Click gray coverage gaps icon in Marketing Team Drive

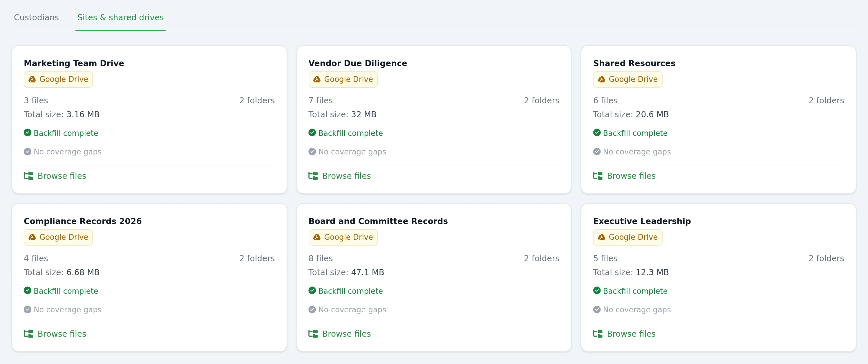point(28,152)
